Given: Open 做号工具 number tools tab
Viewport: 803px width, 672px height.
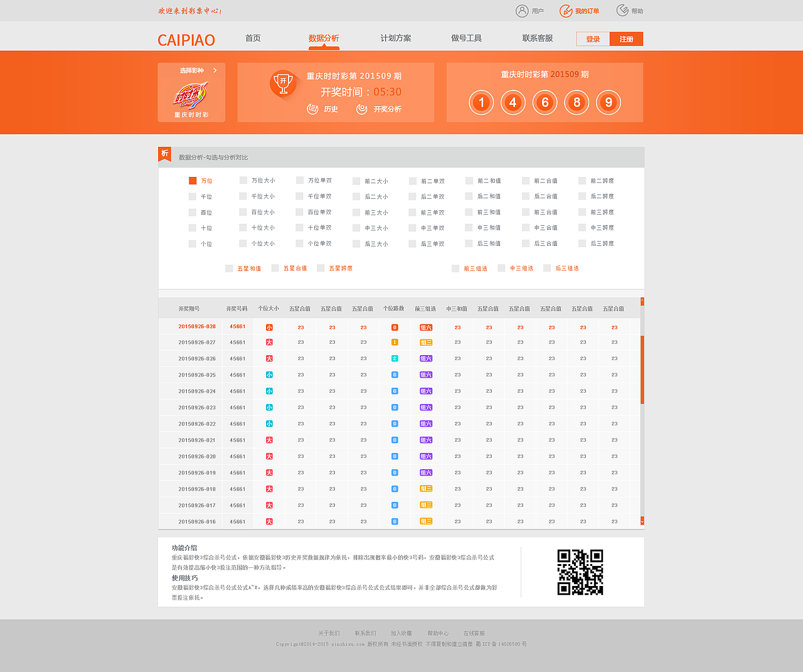Looking at the screenshot, I should [x=467, y=38].
